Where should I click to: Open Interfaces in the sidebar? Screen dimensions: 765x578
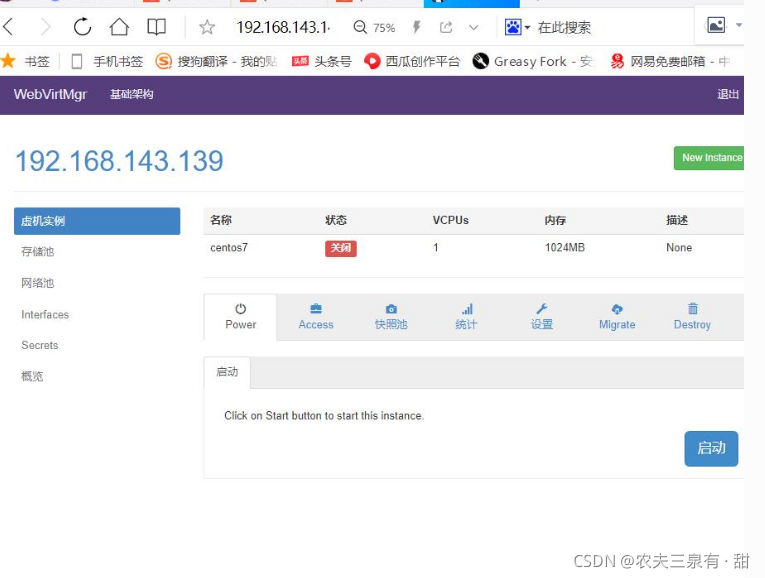click(x=45, y=315)
